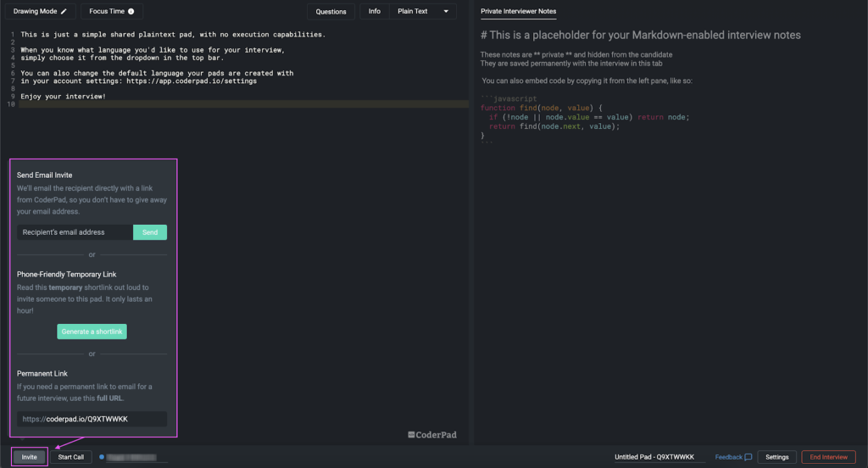Open the Feedback link
The width and height of the screenshot is (868, 468).
(733, 457)
